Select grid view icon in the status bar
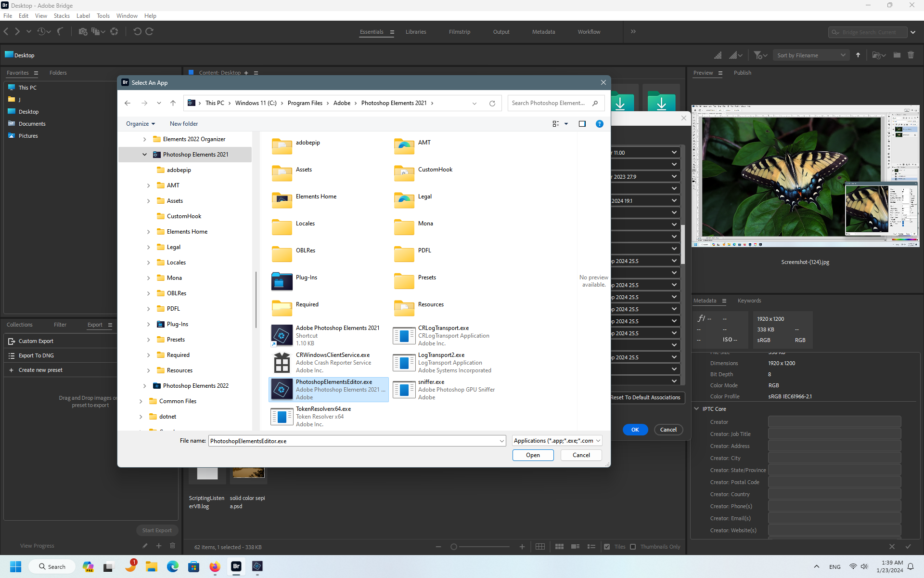This screenshot has height=578, width=924. click(x=540, y=547)
